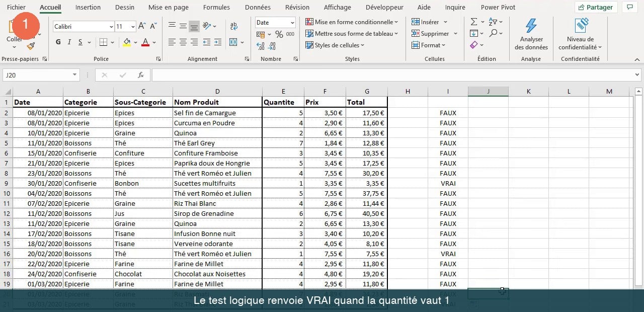Click merge and center icon
This screenshot has width=644, height=312.
click(x=233, y=42)
